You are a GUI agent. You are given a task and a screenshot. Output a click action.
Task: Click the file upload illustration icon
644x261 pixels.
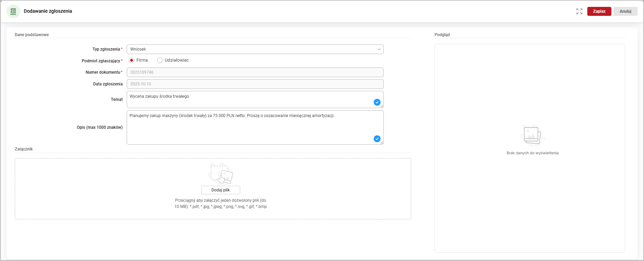pyautogui.click(x=220, y=174)
